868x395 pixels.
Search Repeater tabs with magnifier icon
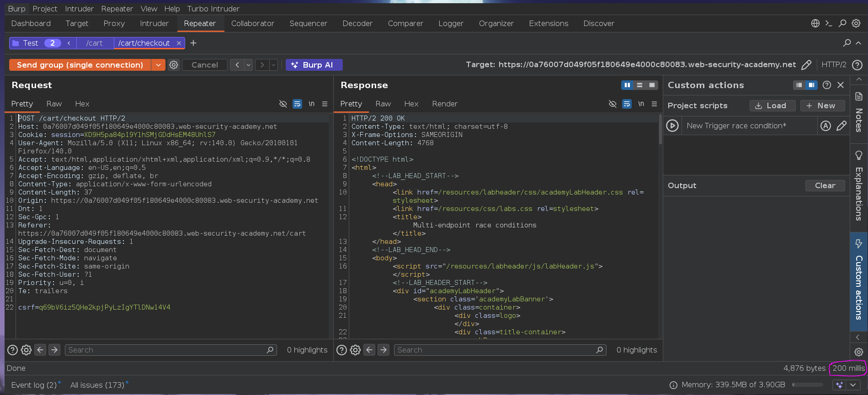coord(847,43)
